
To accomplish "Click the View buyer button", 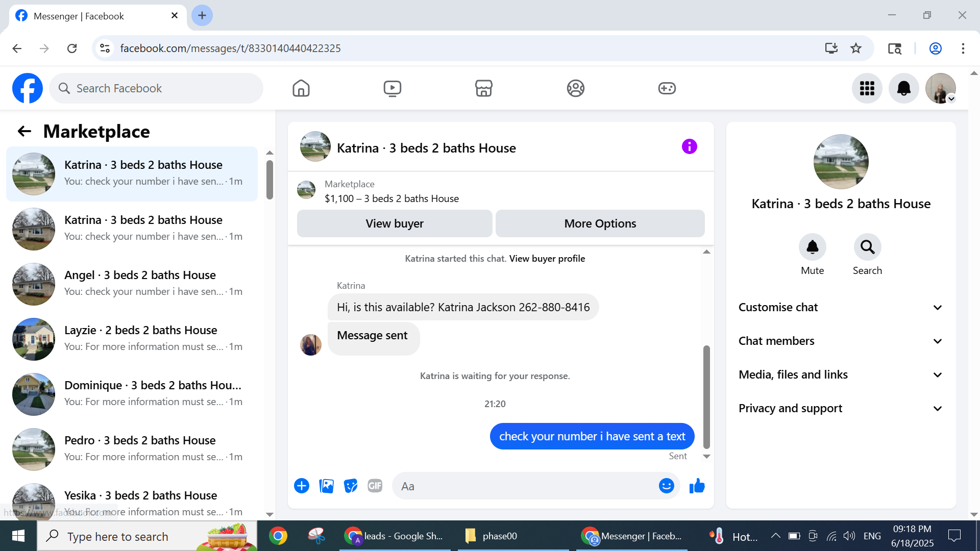I will pyautogui.click(x=395, y=223).
